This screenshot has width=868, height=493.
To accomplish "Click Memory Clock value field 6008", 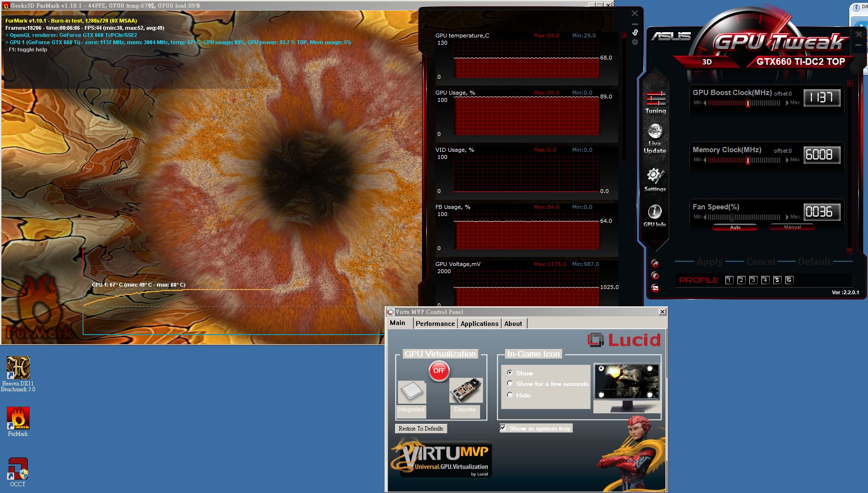I will (x=822, y=155).
